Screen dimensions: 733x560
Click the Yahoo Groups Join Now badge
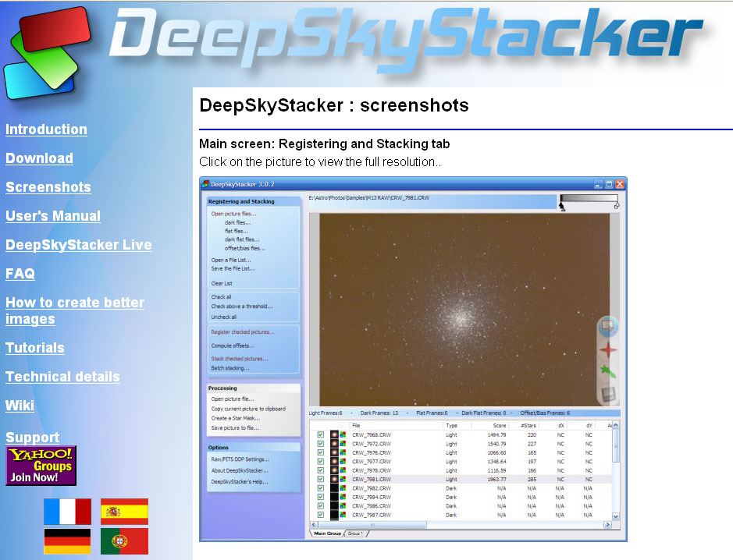tap(41, 466)
